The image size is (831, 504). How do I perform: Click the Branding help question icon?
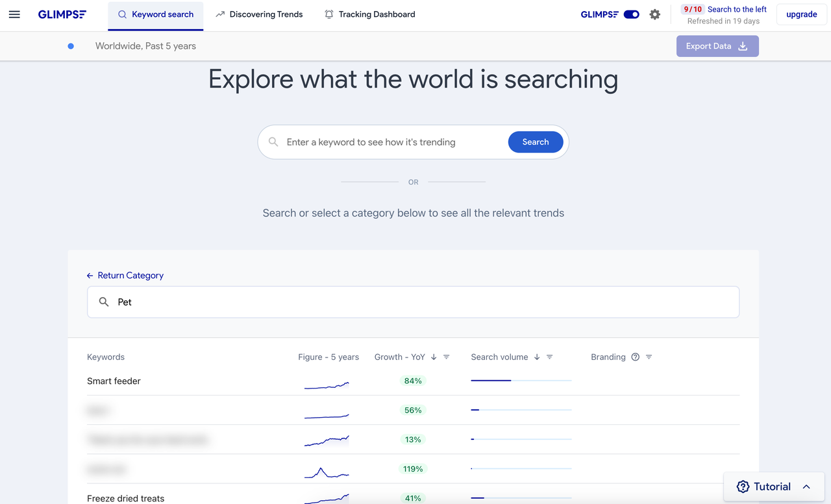pyautogui.click(x=635, y=357)
